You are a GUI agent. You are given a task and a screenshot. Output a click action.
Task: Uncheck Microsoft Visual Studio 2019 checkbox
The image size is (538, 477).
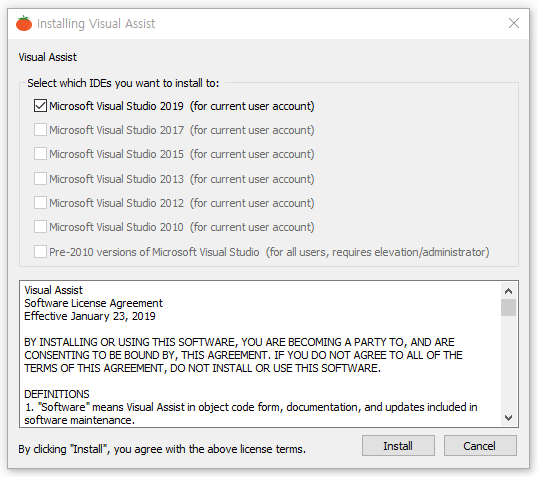[40, 106]
